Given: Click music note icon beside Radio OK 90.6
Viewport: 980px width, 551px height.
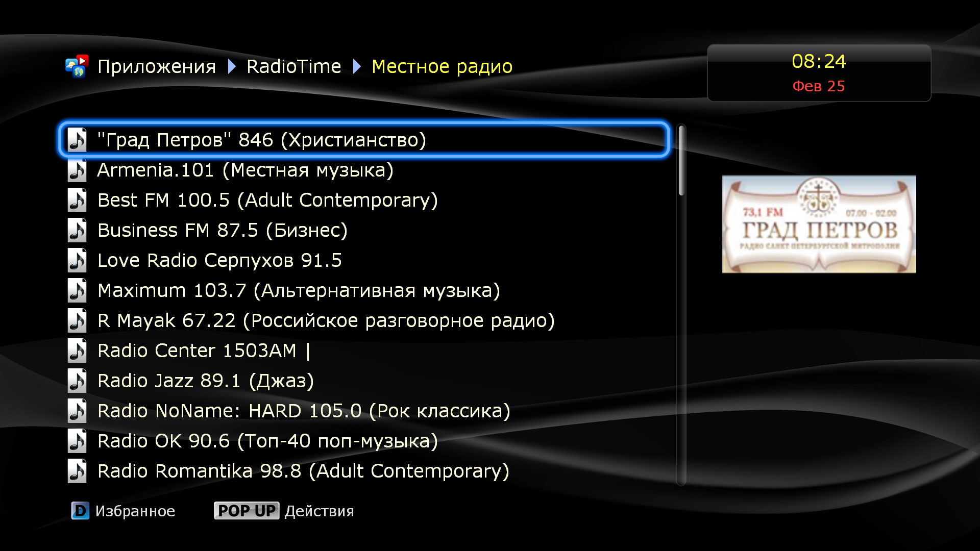Looking at the screenshot, I should 77,441.
